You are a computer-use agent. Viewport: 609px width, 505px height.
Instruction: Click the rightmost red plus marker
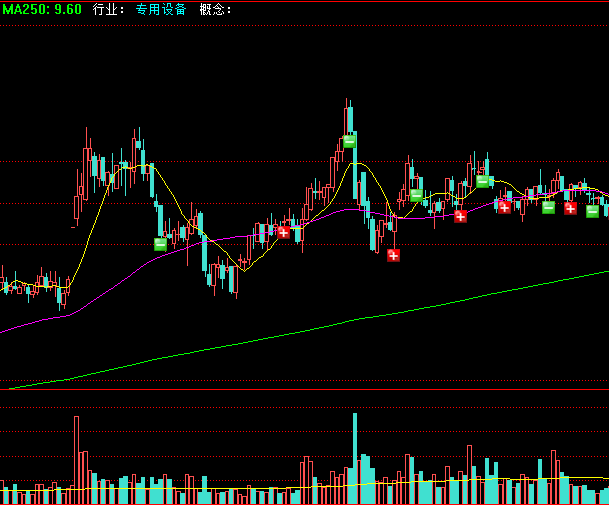570,208
